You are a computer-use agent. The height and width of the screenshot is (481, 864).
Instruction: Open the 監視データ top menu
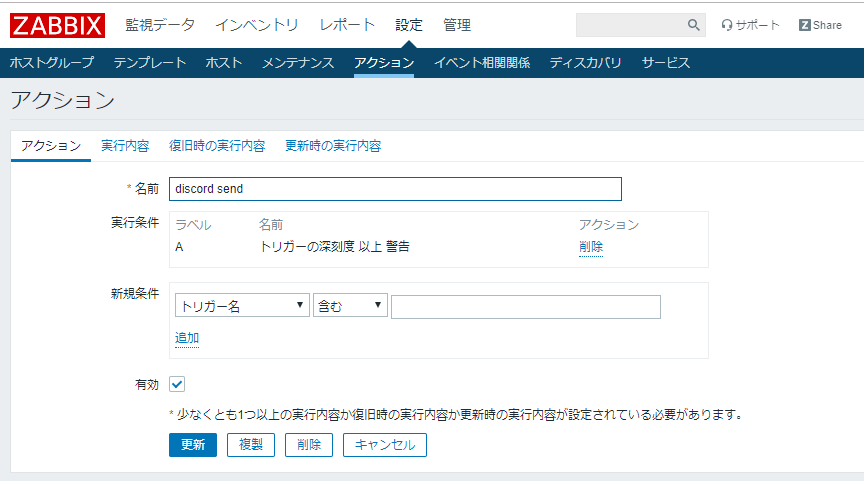tap(160, 25)
